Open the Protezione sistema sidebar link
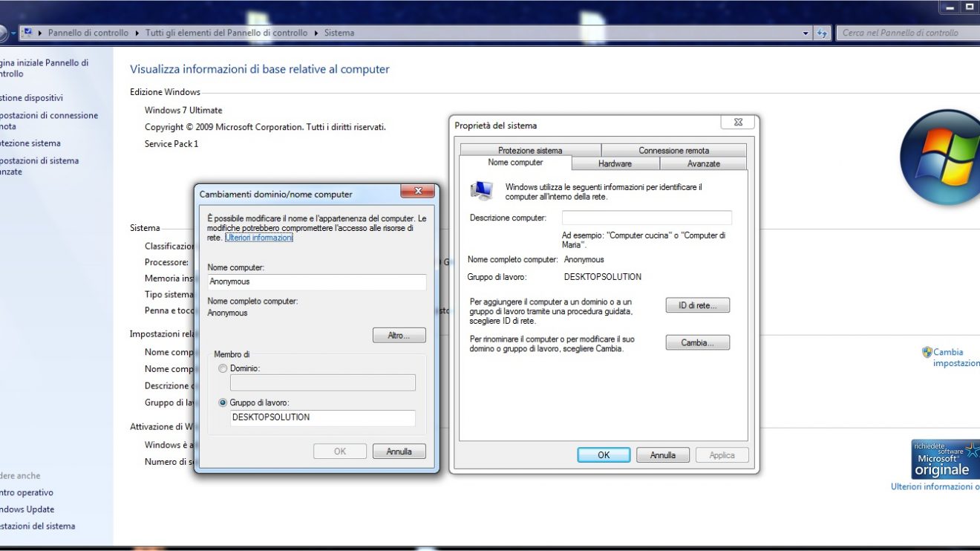Viewport: 980px width, 551px height. point(30,143)
